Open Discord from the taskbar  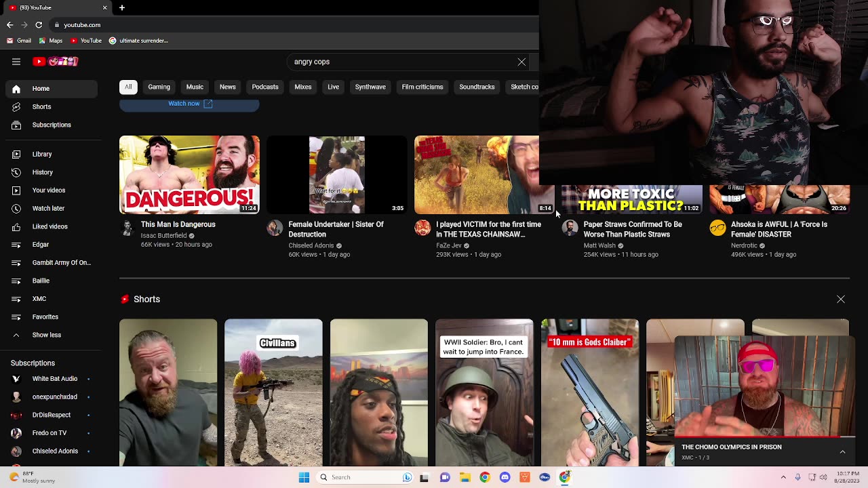point(505,477)
